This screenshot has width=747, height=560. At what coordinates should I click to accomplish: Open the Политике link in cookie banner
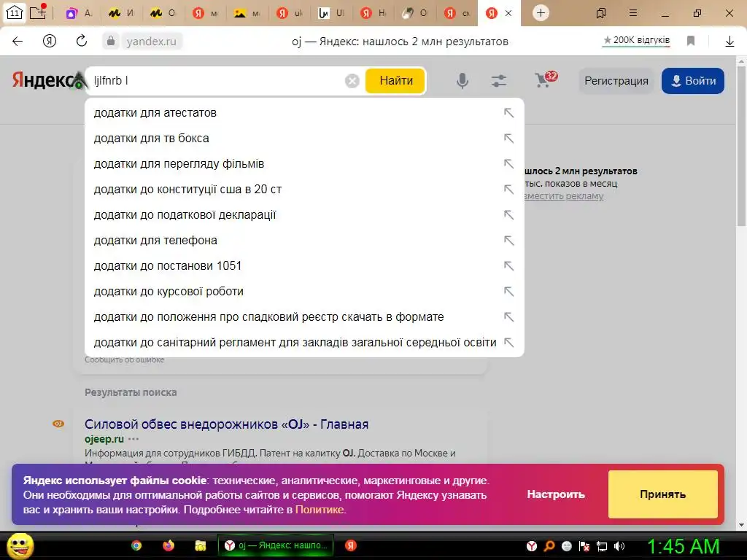click(320, 510)
